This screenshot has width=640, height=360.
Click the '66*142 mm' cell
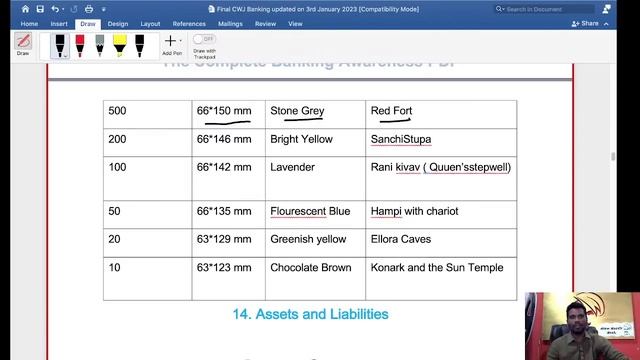tap(228, 178)
